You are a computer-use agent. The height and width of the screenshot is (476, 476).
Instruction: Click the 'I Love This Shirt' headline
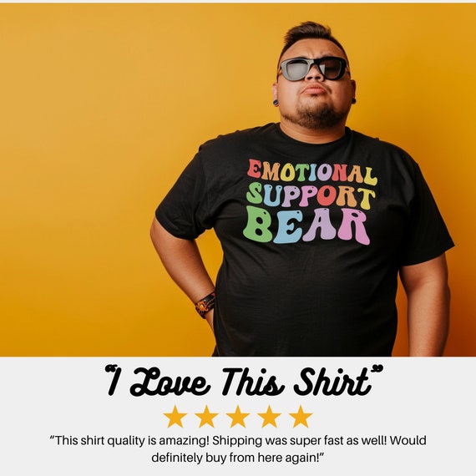click(x=244, y=381)
